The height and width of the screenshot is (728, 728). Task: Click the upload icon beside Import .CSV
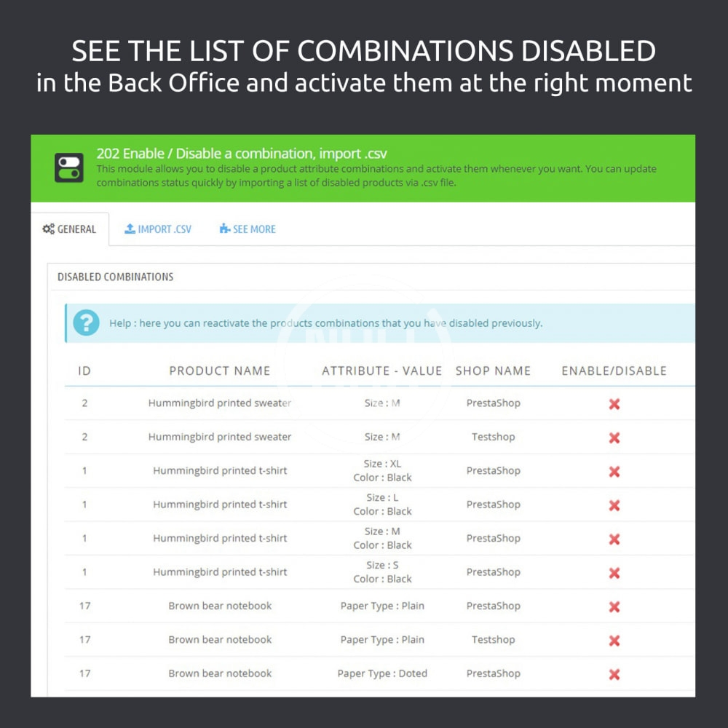[x=130, y=229]
